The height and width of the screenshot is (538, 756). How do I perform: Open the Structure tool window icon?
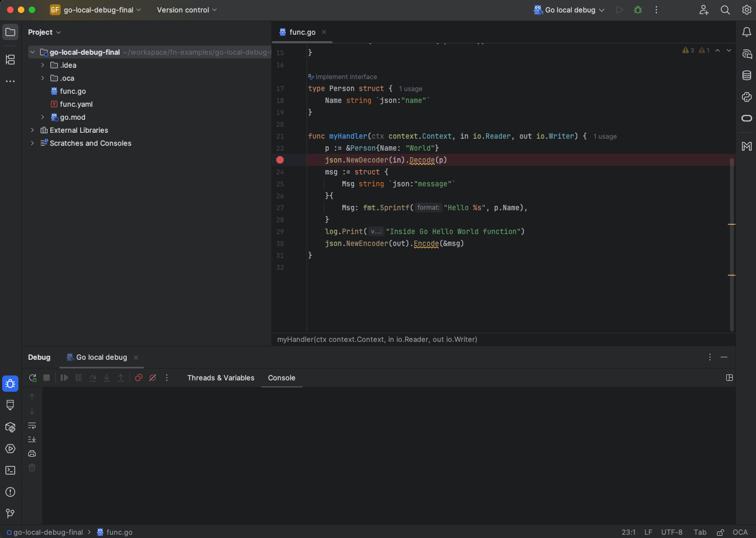[10, 60]
